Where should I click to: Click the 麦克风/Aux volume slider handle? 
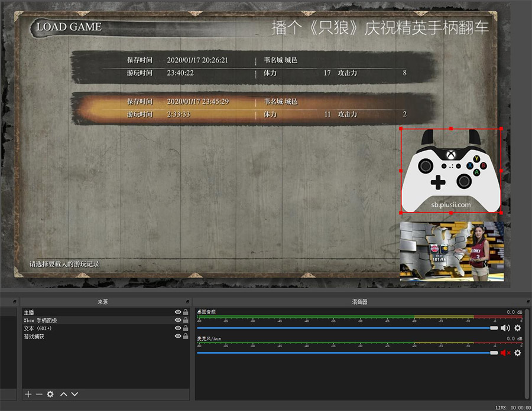[x=494, y=353]
